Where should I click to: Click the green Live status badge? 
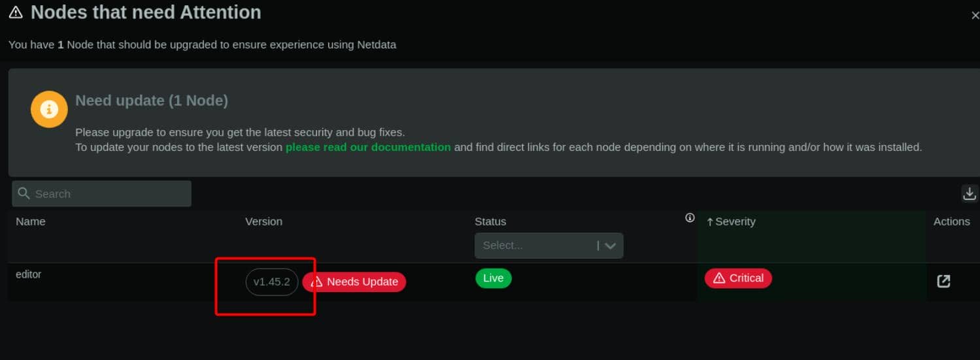493,278
